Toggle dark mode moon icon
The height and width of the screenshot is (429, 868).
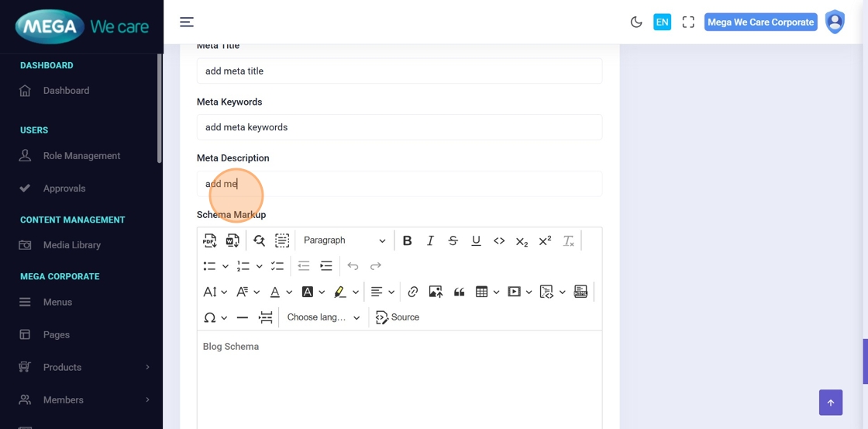click(636, 22)
